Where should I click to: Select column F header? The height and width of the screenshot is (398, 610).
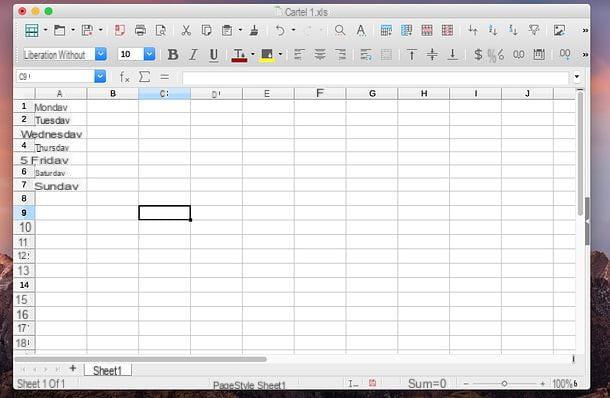coord(320,93)
